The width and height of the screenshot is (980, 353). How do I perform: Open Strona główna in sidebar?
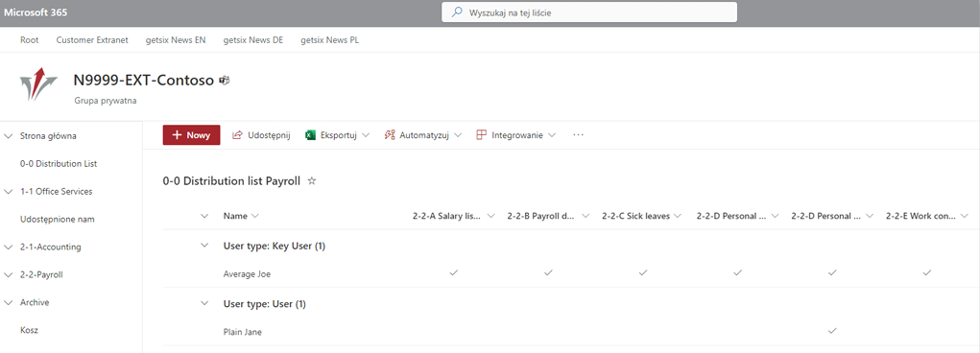[49, 136]
